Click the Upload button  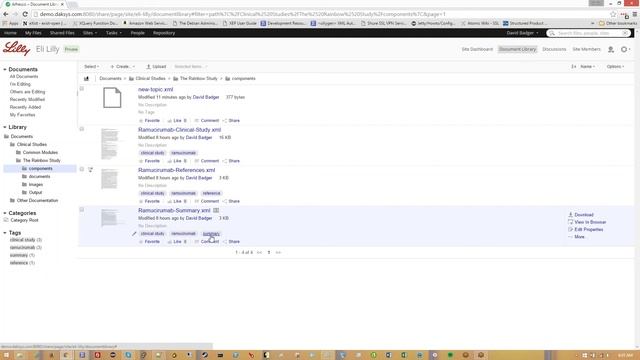[156, 67]
